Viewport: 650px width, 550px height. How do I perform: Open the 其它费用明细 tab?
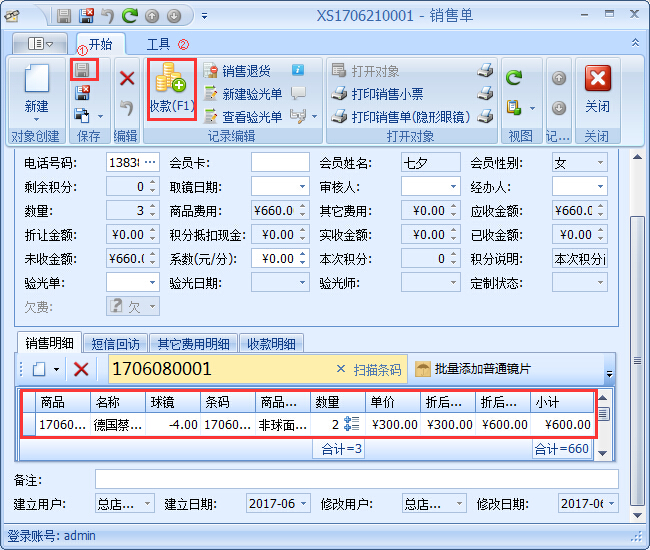(x=193, y=344)
